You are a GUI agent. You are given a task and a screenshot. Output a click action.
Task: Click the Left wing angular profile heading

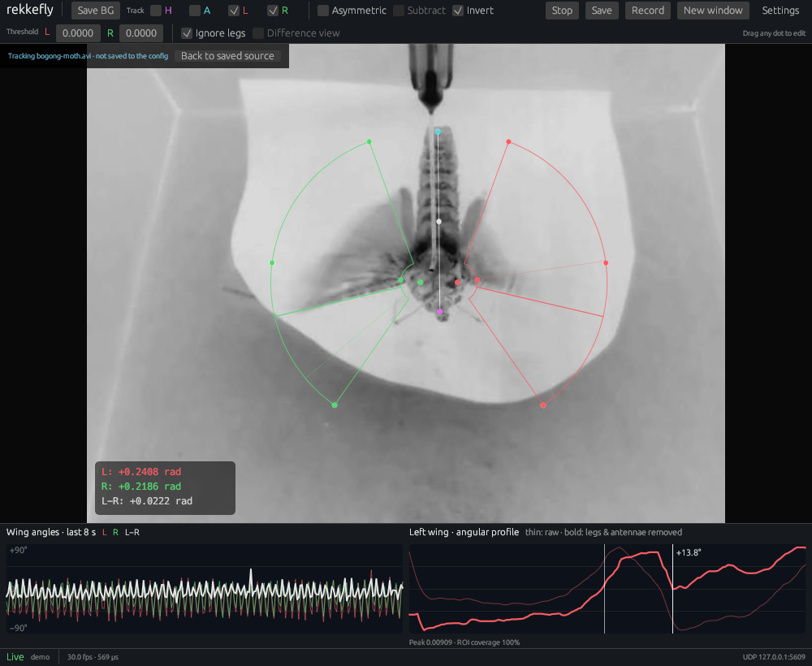pyautogui.click(x=464, y=532)
